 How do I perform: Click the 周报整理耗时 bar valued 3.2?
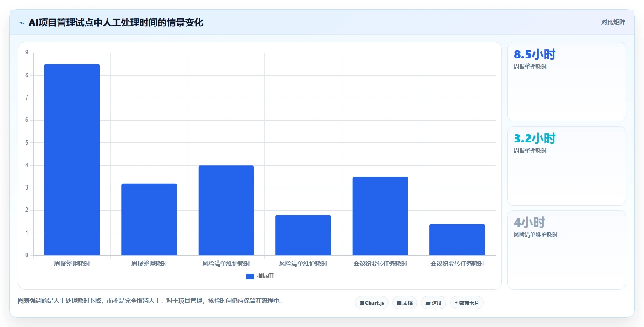[149, 219]
